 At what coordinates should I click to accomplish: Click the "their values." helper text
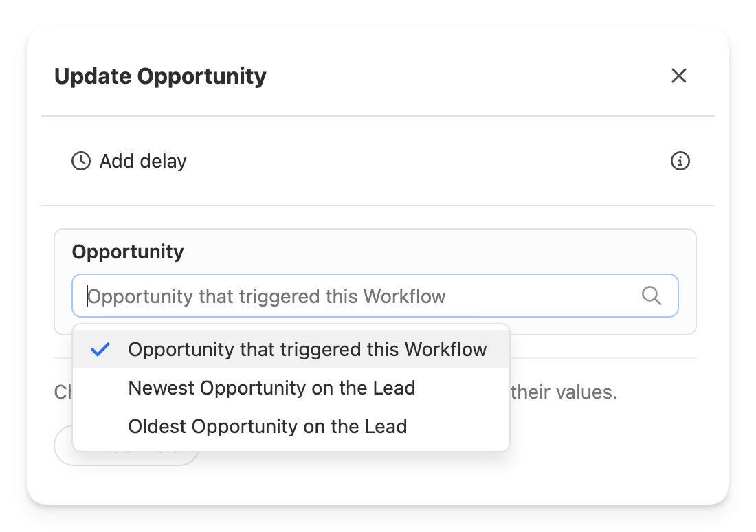[x=564, y=392]
